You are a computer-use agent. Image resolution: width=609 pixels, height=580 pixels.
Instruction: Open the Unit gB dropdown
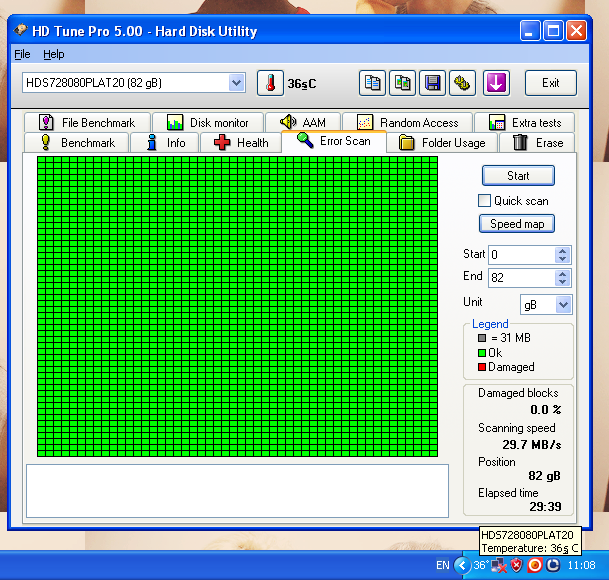(564, 305)
